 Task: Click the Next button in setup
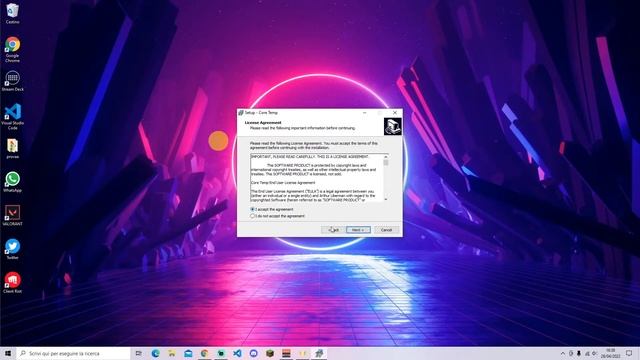pyautogui.click(x=358, y=230)
